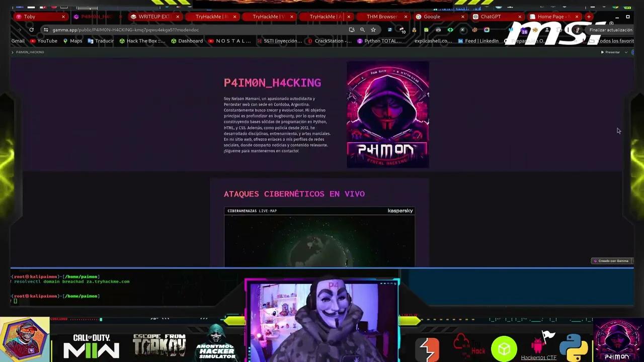Image resolution: width=644 pixels, height=362 pixels.
Task: Open the green code-brackets extension
Action: (450, 30)
